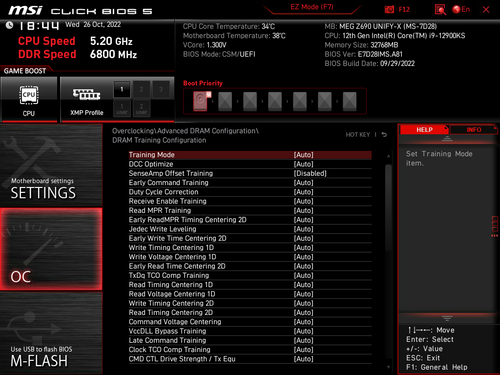The width and height of the screenshot is (500, 375).
Task: Click the clock icon beside the time
Action: [9, 25]
